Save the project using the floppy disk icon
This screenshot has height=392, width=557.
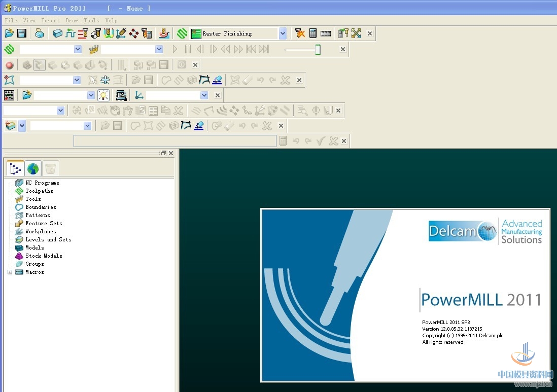tap(22, 33)
